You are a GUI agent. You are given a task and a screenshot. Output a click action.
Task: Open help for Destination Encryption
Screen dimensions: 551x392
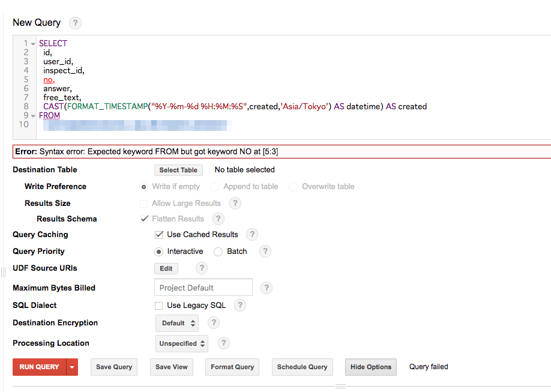213,323
